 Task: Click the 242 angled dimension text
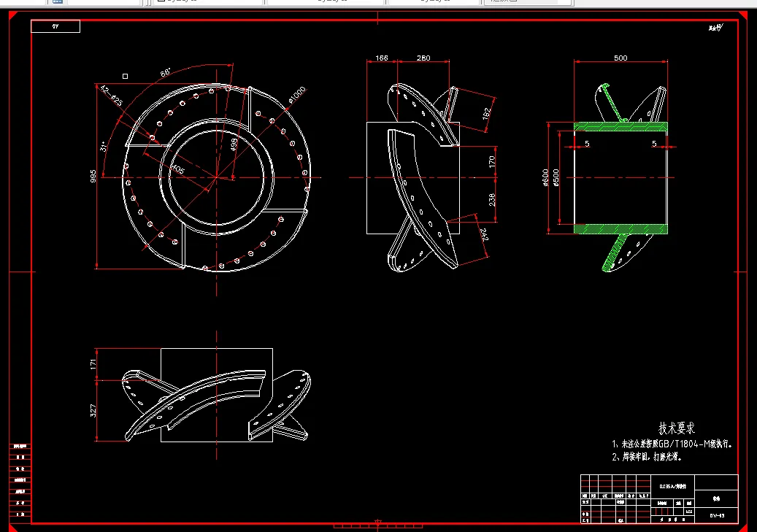click(x=484, y=235)
